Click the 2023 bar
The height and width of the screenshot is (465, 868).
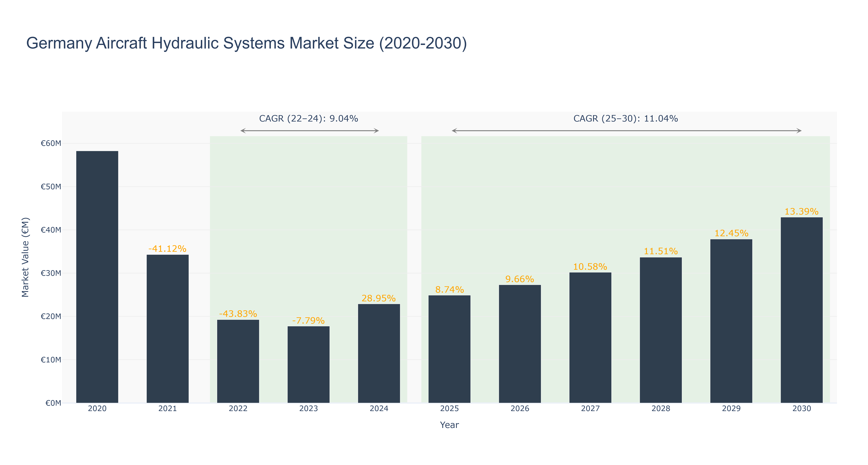308,365
